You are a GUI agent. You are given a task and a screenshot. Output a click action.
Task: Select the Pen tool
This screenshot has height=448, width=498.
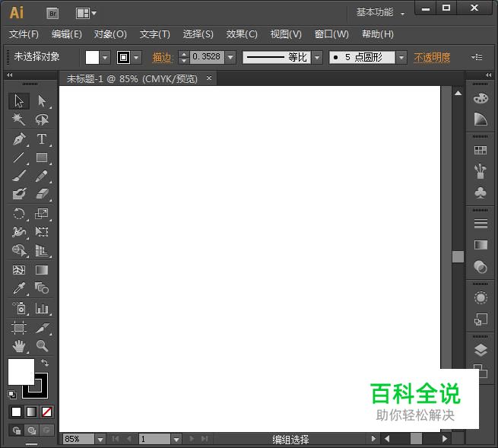coord(19,139)
